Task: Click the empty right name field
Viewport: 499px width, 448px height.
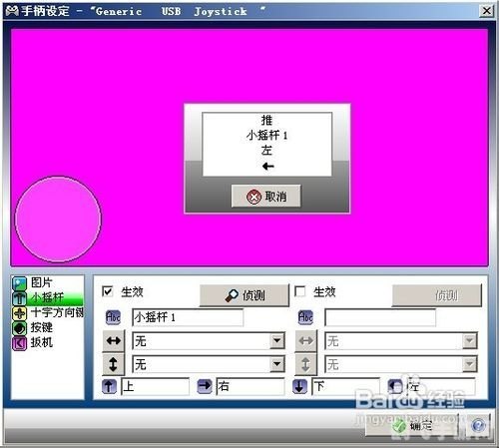Action: click(380, 317)
